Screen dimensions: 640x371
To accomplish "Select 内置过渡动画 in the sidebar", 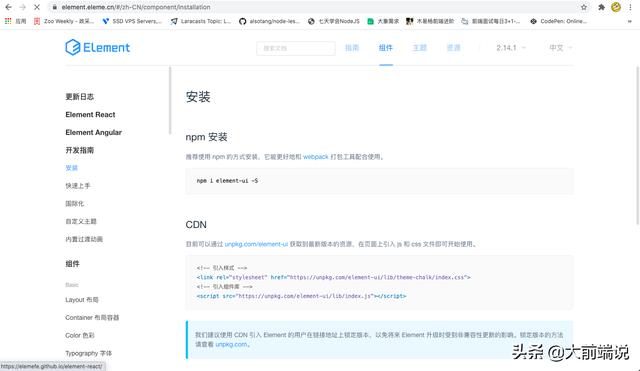I will click(x=84, y=239).
